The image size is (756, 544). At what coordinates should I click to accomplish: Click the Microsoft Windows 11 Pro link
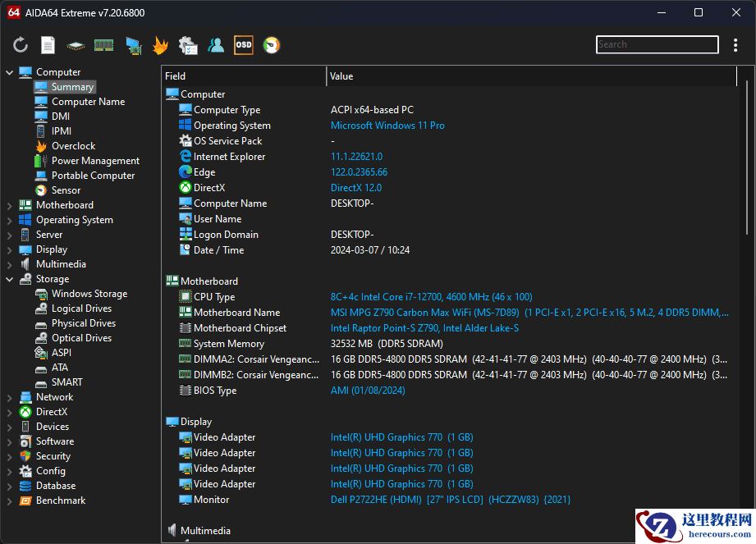click(387, 126)
